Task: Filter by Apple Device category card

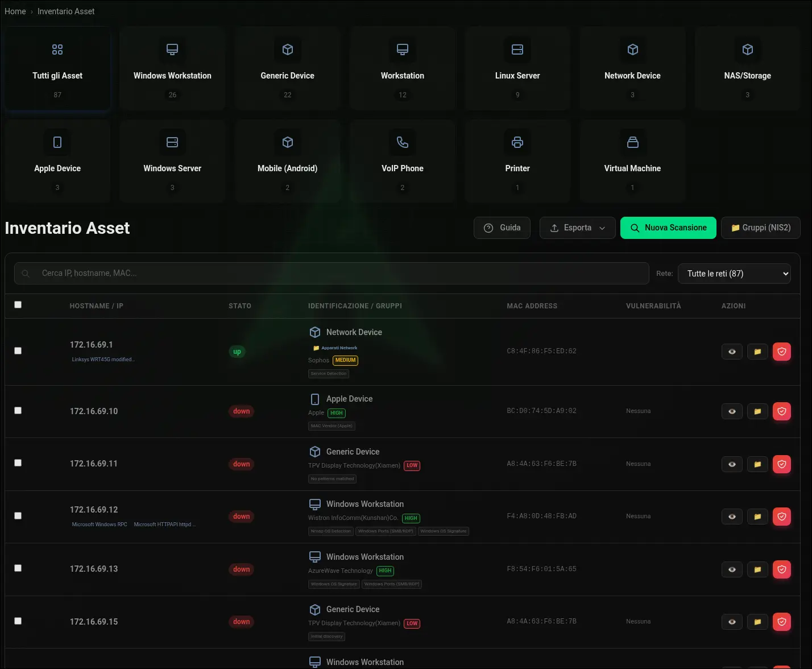Action: click(x=57, y=161)
